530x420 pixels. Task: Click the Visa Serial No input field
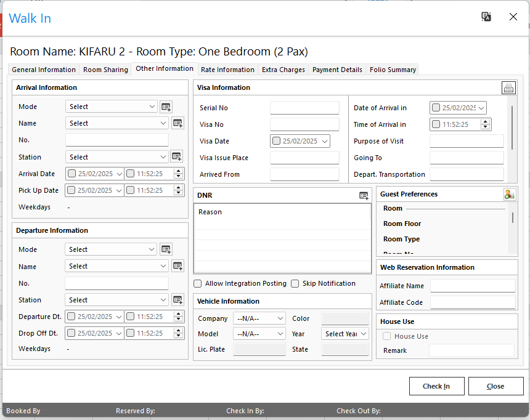(304, 108)
